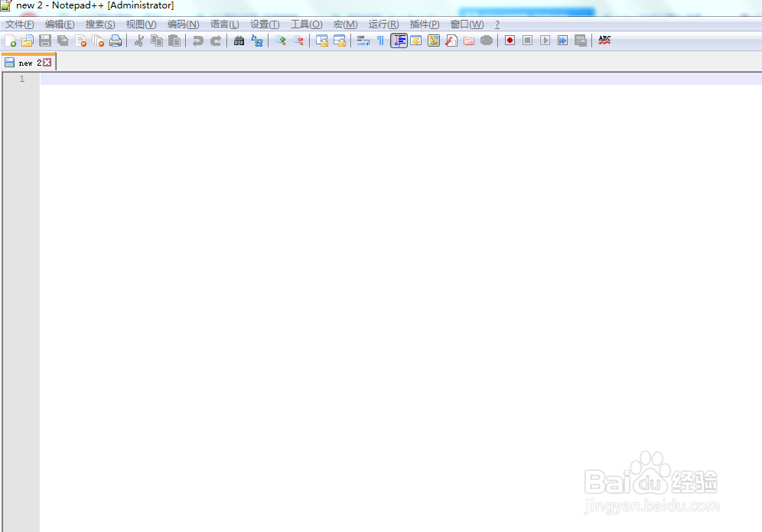Click the Redo arrow icon
This screenshot has width=762, height=532.
[215, 41]
